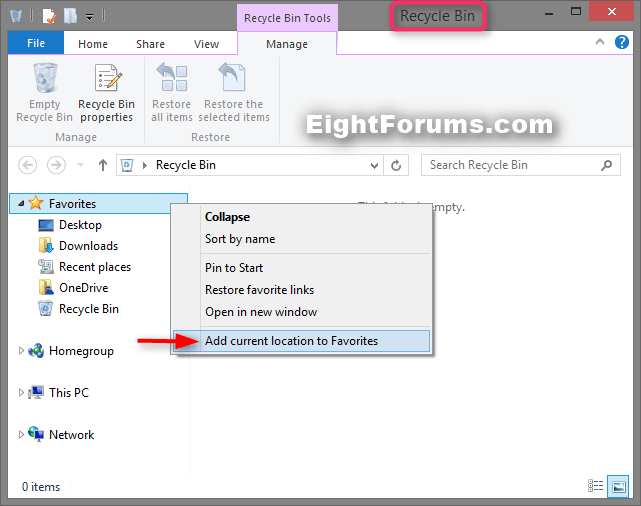641x506 pixels.
Task: Refresh the current folder view
Action: (x=397, y=165)
